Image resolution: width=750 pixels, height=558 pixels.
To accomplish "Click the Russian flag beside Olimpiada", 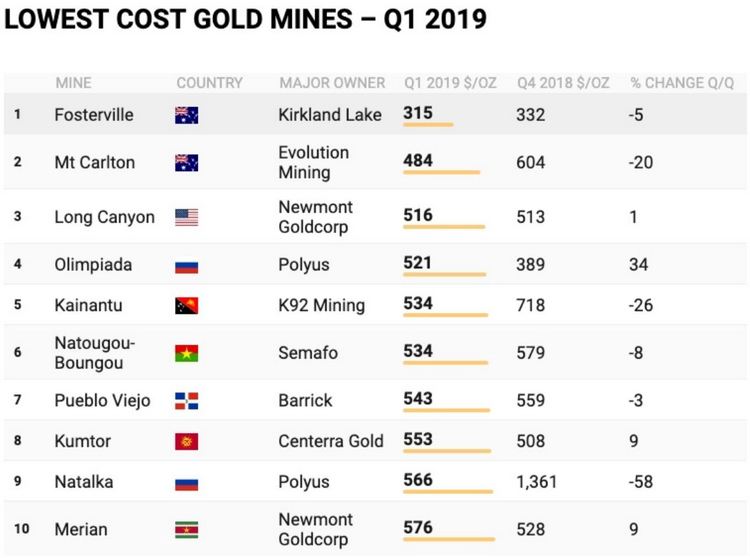I will [187, 265].
